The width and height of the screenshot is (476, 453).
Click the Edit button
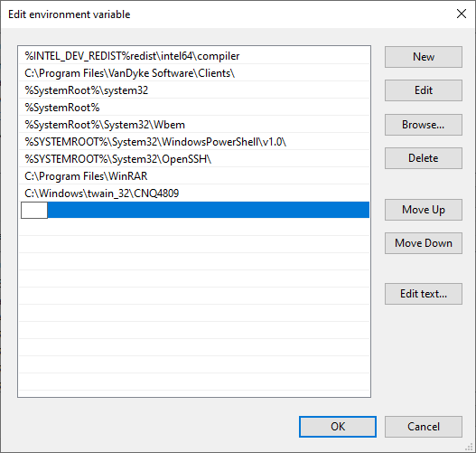(x=424, y=90)
